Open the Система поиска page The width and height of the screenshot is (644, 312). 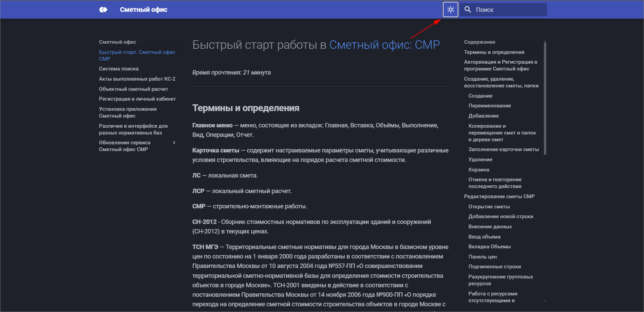pyautogui.click(x=118, y=68)
